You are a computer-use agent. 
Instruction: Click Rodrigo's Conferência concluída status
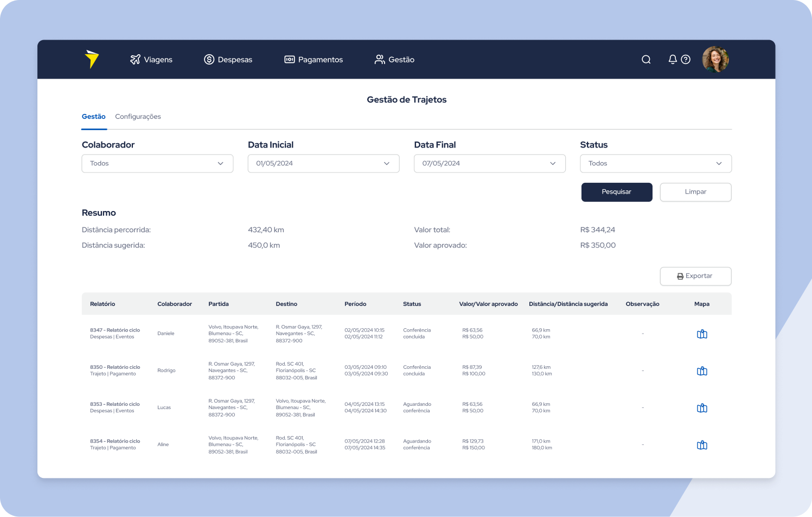tap(417, 371)
